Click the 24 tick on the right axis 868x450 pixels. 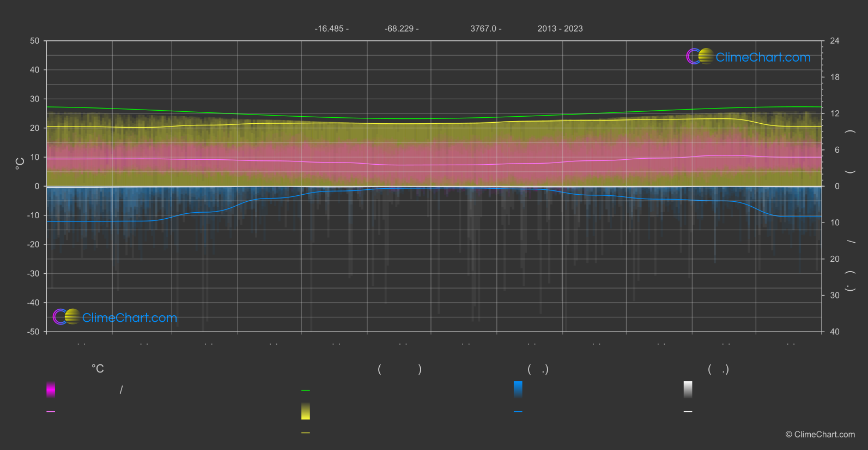pyautogui.click(x=835, y=41)
